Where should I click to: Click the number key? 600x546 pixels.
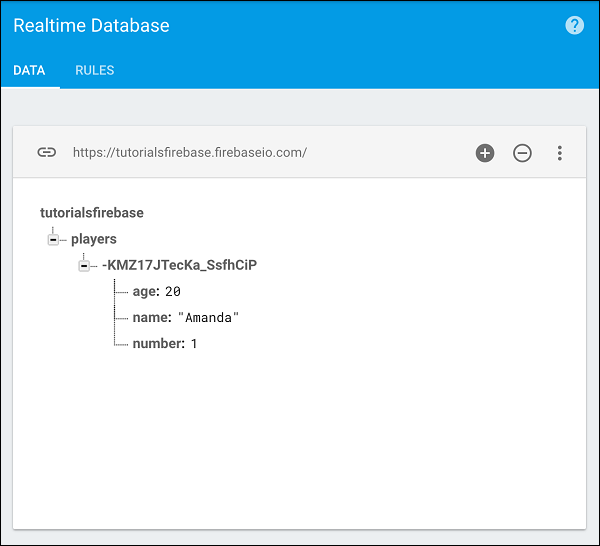(x=157, y=344)
